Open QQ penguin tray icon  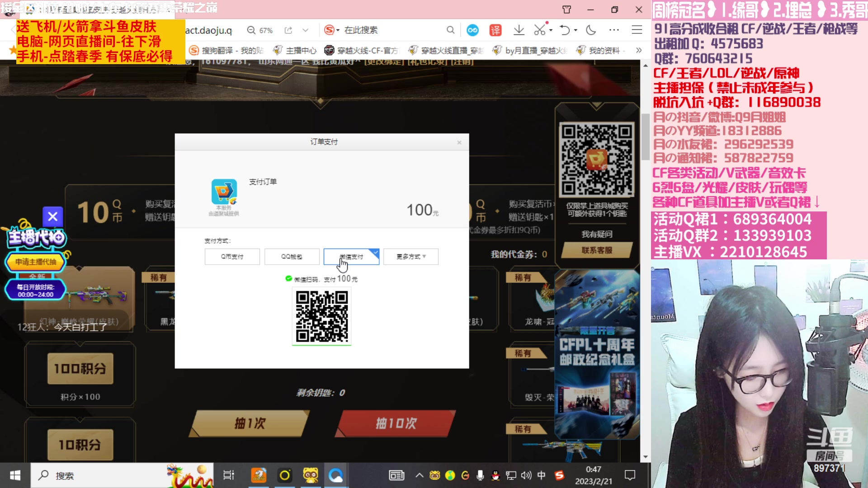point(495,475)
